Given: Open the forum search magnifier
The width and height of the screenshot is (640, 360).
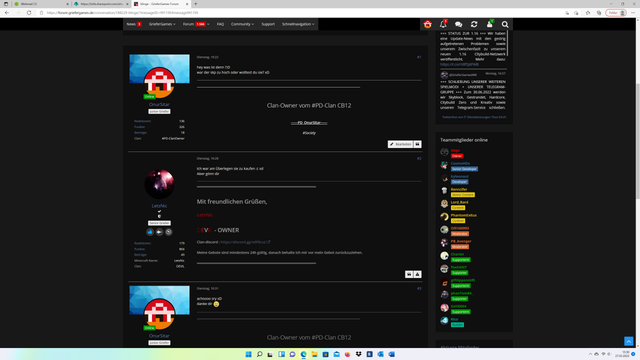Looking at the screenshot, I should (x=505, y=24).
